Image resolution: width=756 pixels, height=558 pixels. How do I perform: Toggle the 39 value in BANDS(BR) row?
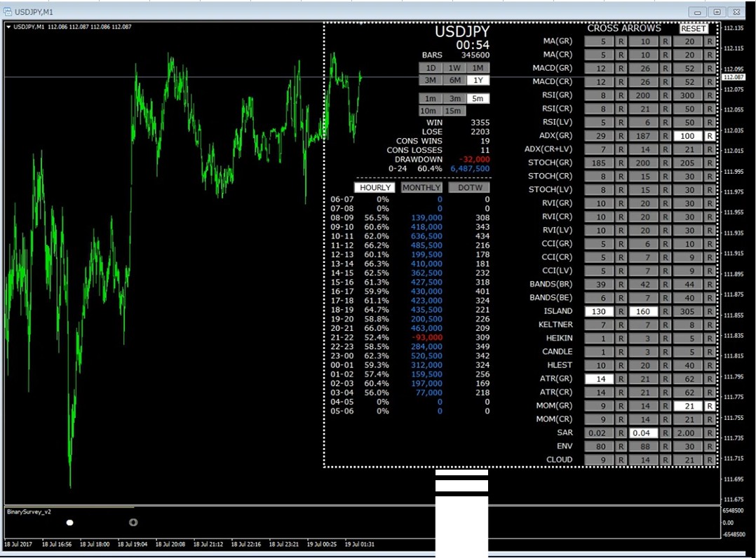pos(600,285)
